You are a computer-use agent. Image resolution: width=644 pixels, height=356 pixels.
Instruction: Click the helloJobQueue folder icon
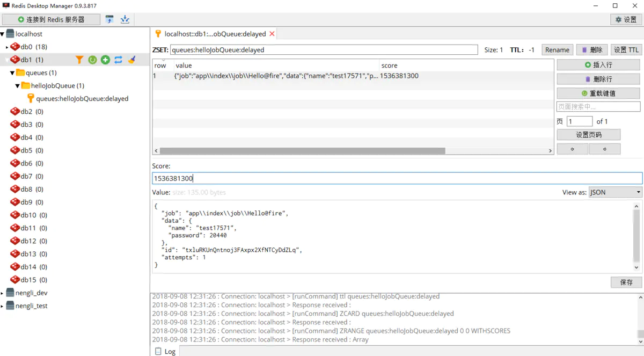coord(25,86)
